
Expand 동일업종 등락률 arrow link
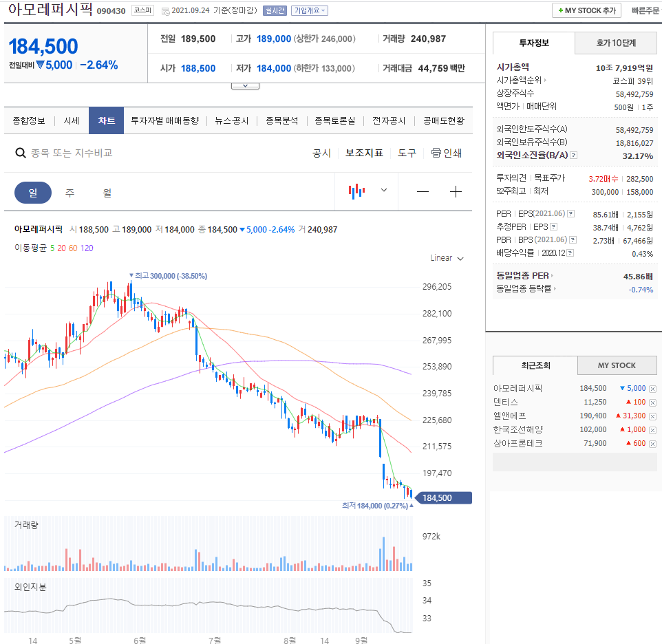(555, 289)
